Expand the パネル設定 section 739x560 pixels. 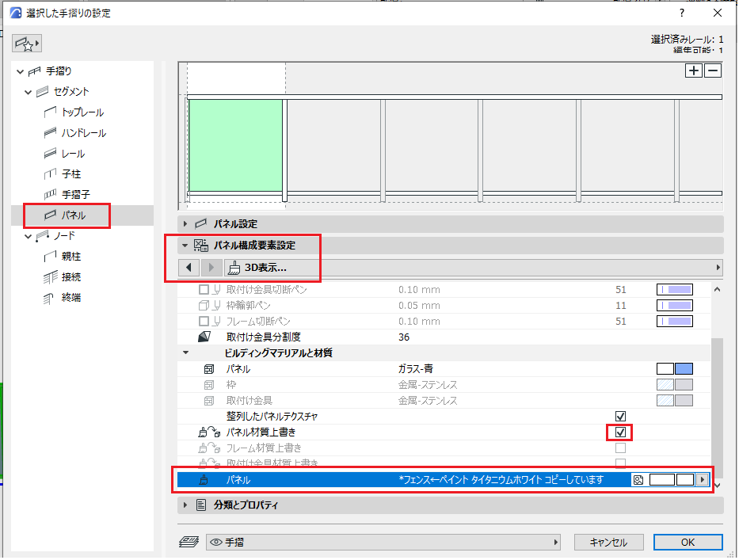185,224
